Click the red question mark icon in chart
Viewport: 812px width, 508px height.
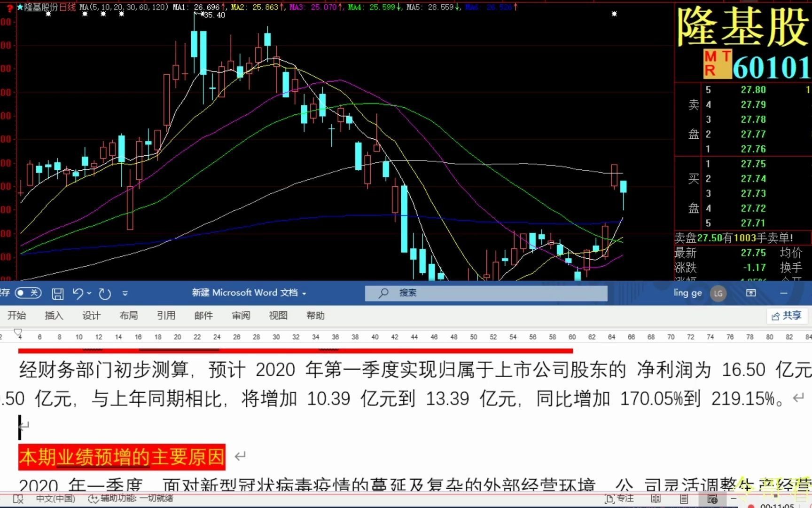[x=10, y=8]
